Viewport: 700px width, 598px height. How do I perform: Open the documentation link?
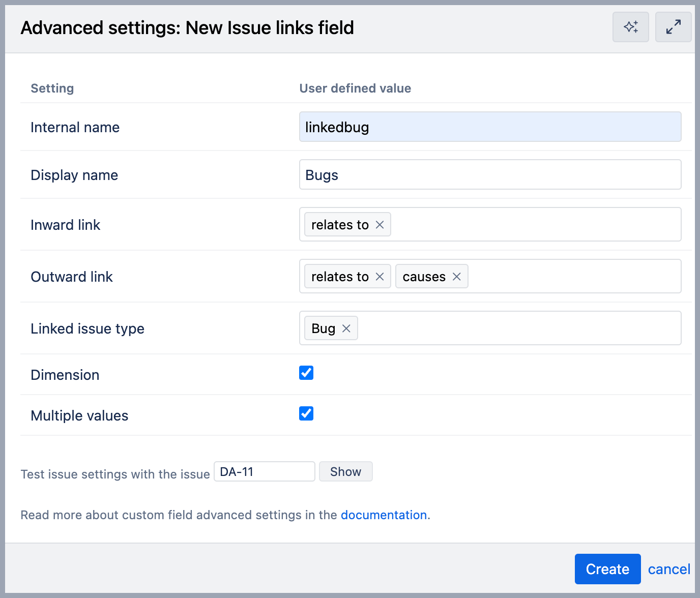(x=384, y=515)
